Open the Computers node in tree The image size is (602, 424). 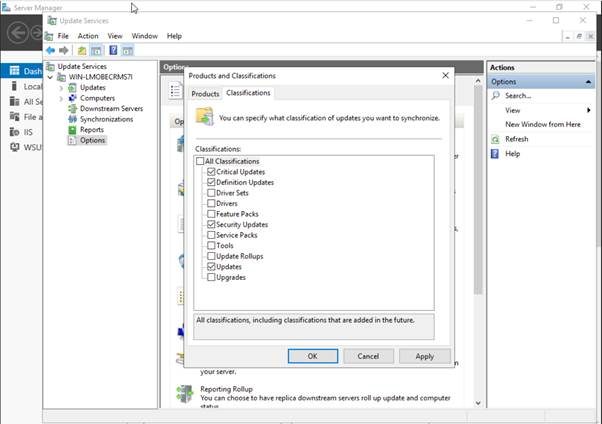97,98
